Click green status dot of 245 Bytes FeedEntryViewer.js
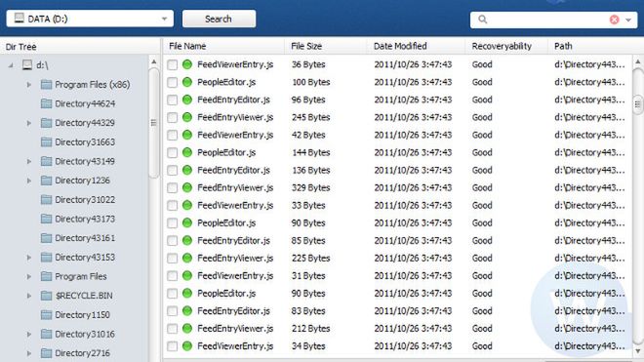This screenshot has height=362, width=644. (x=187, y=117)
